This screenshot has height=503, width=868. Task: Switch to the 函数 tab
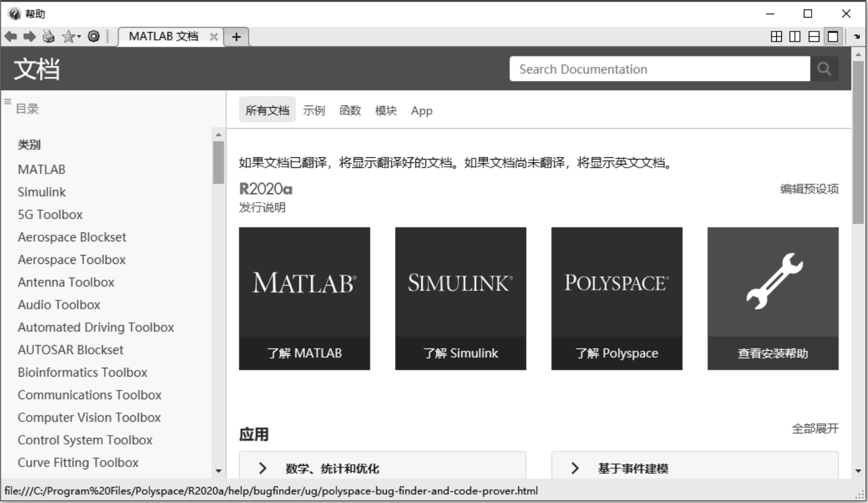pos(350,110)
